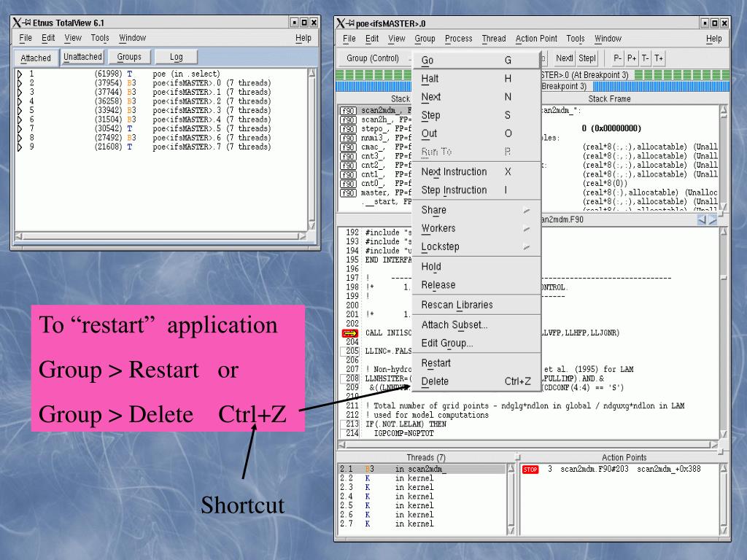Image resolution: width=747 pixels, height=560 pixels.
Task: Choose Rescan Libraries menu item
Action: point(476,305)
